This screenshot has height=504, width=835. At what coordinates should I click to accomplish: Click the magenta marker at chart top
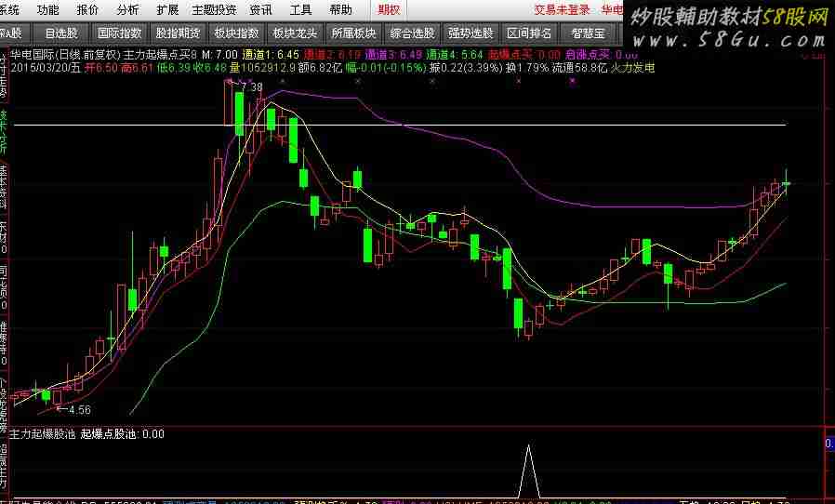click(x=573, y=81)
